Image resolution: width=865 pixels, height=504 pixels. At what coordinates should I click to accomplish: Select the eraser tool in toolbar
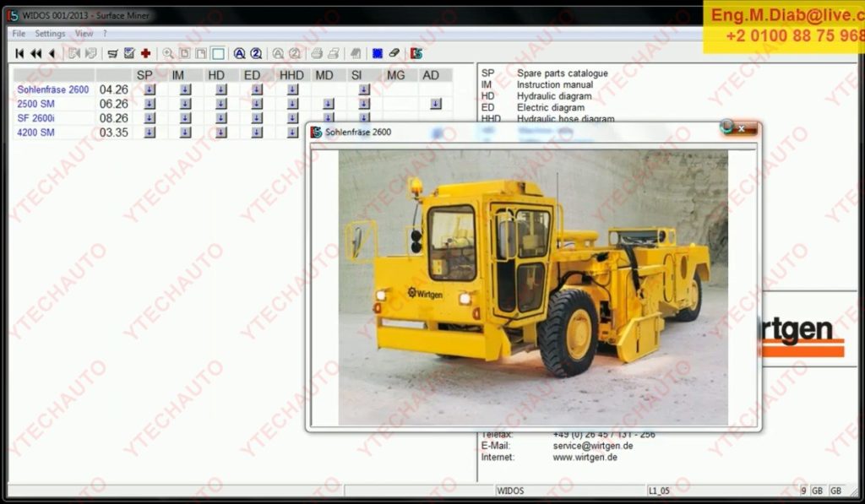(394, 53)
